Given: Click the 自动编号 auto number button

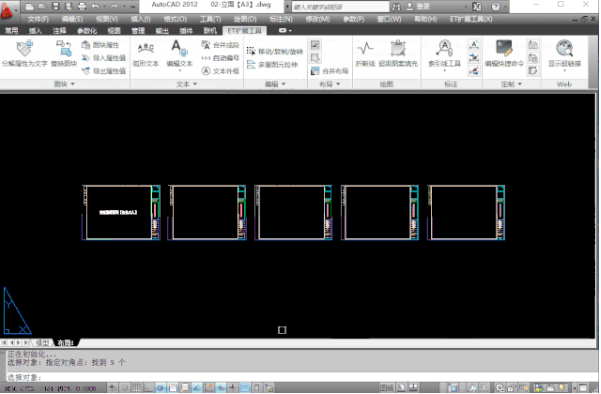Looking at the screenshot, I should click(220, 58).
